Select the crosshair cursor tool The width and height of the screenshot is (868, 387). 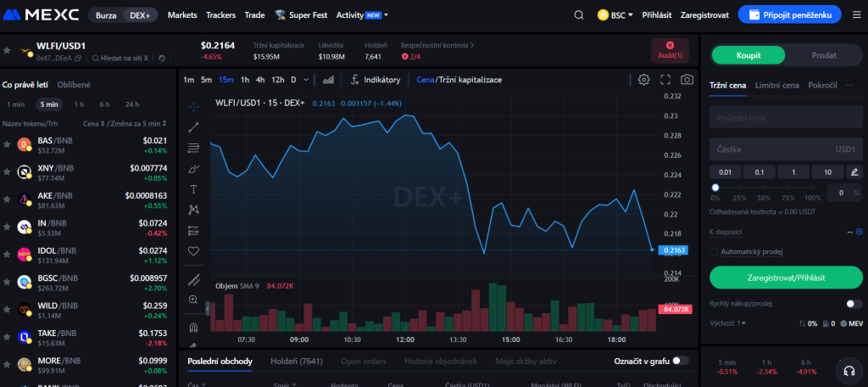pos(193,106)
